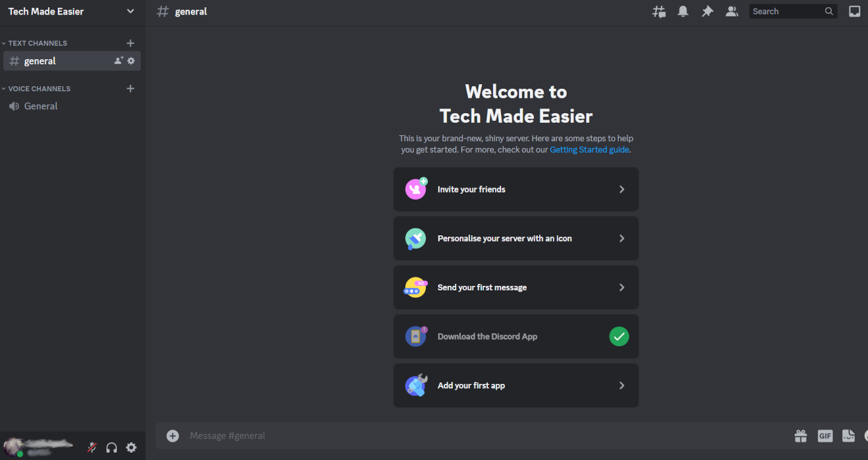Toggle the green checkmark on Download the Discord App
868x460 pixels.
(619, 336)
